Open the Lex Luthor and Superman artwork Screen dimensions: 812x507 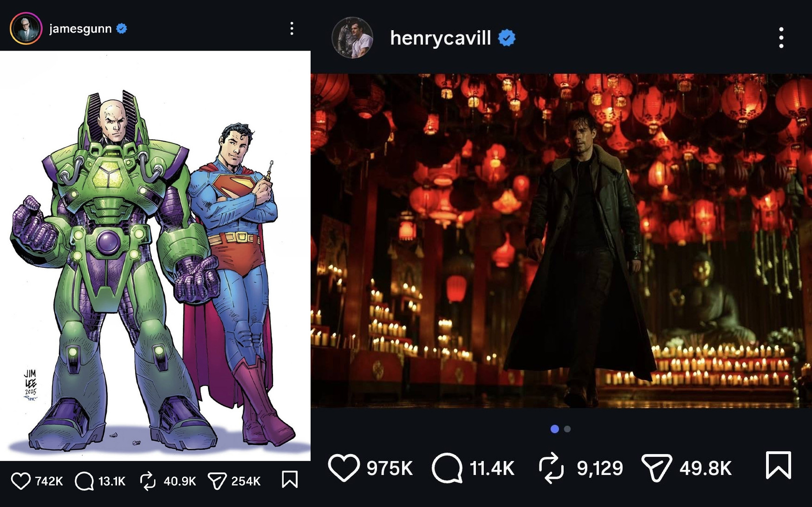point(155,255)
